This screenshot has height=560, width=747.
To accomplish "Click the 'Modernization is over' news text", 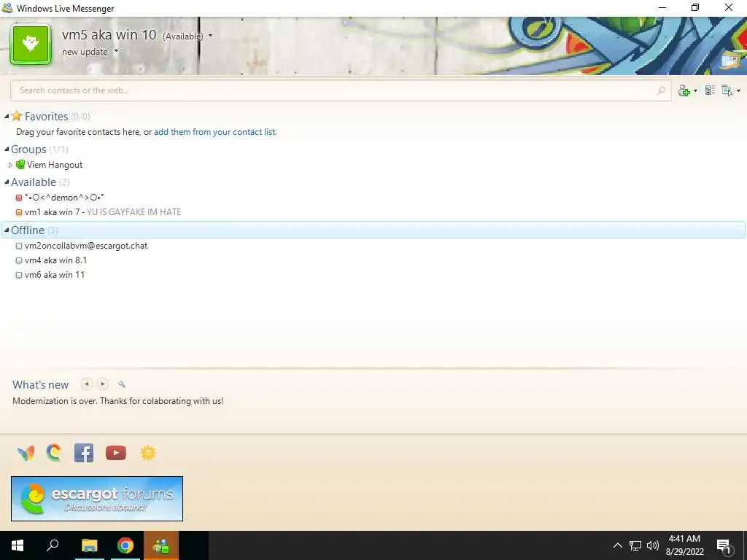I will pos(117,401).
